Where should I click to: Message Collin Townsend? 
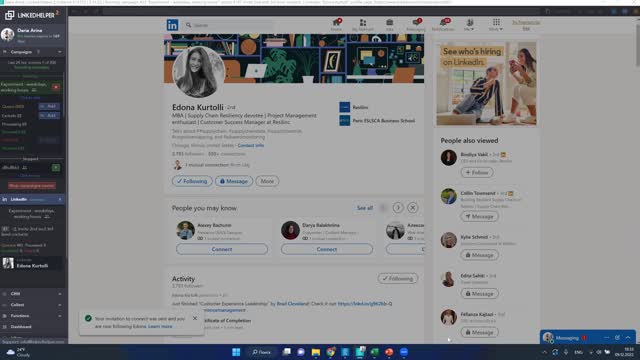pos(480,216)
